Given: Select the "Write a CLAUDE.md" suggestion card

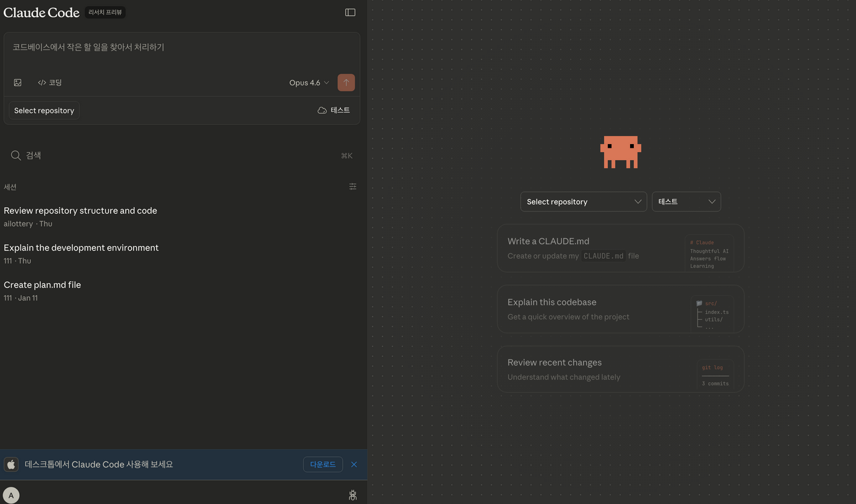Looking at the screenshot, I should click(620, 248).
